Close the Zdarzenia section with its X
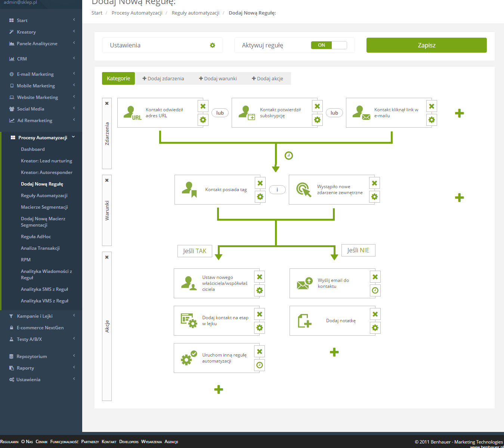 pos(107,103)
